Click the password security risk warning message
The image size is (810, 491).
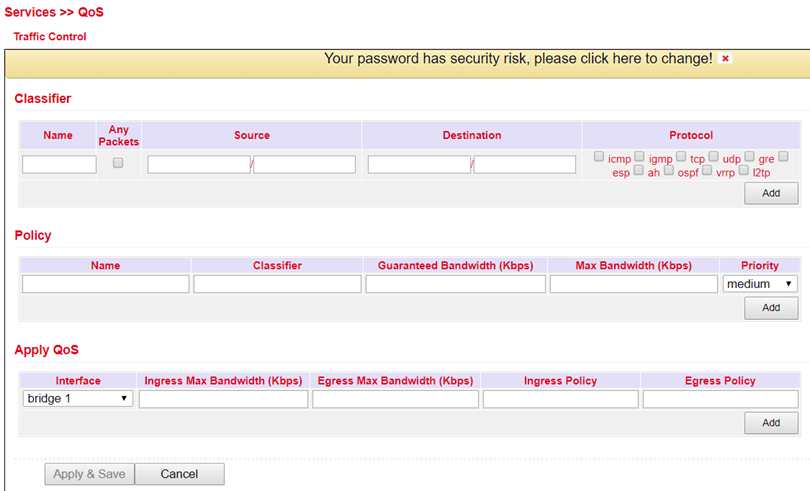518,58
